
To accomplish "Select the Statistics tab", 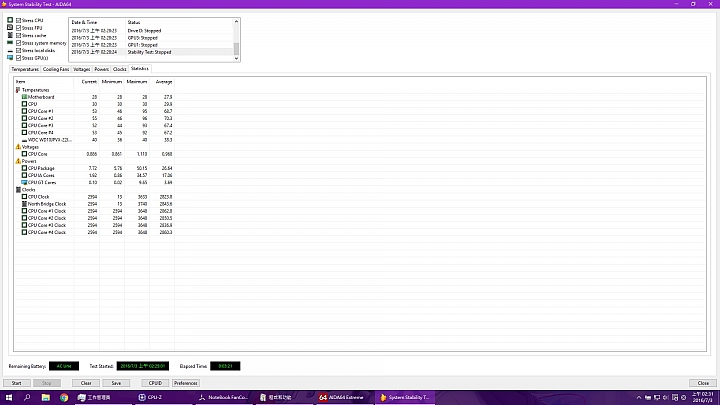I will point(140,69).
